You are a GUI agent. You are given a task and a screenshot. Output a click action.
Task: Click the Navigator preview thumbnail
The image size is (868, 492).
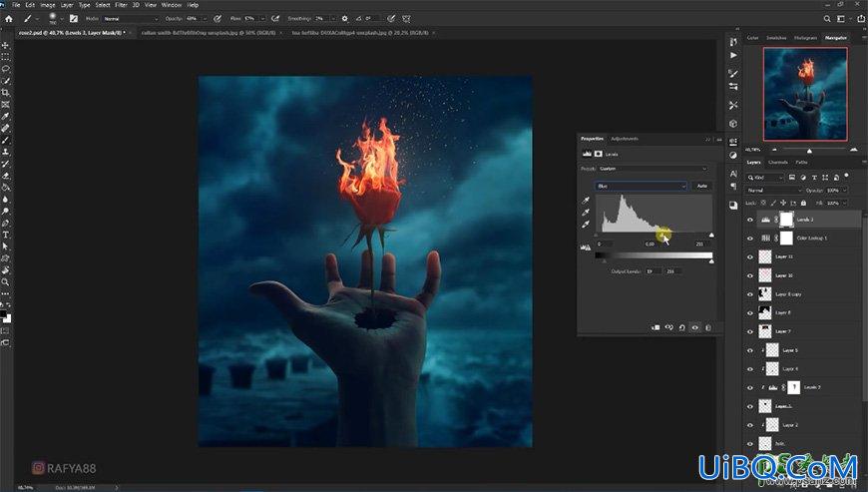(x=805, y=94)
